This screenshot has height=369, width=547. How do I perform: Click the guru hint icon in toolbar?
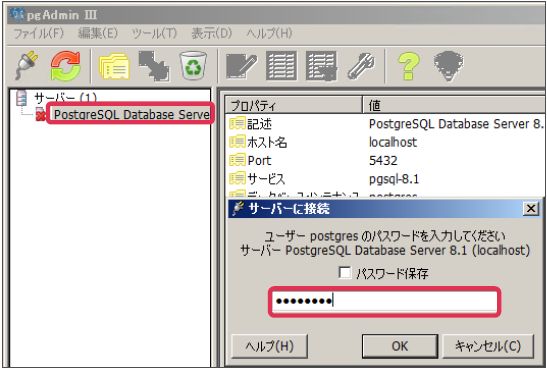tap(449, 66)
